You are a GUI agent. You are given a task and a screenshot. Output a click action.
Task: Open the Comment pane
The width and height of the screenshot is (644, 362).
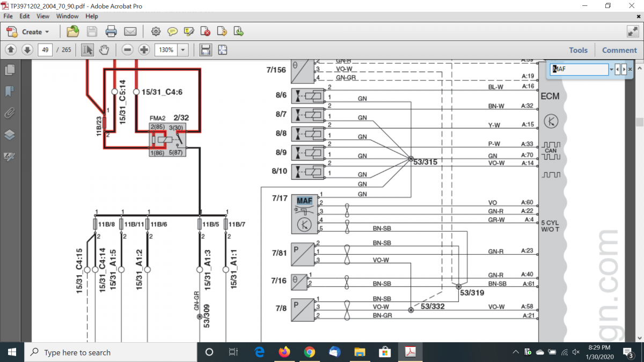pos(619,50)
